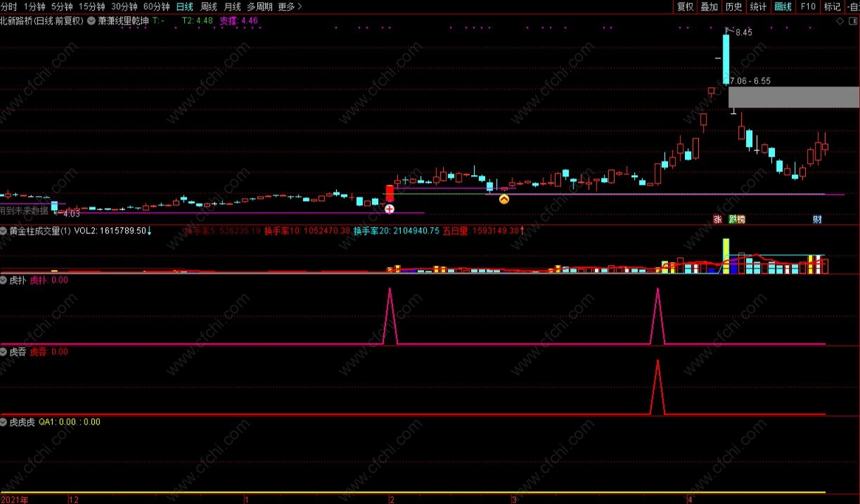Expand the 虎虎虎 indicator dropdown arrow
Screen dimensions: 860x504
click(x=4, y=422)
